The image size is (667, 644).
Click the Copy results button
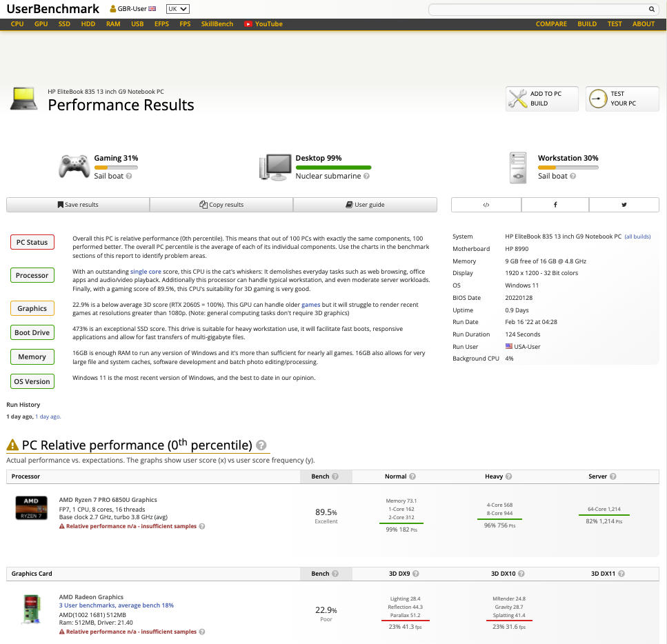click(x=221, y=205)
